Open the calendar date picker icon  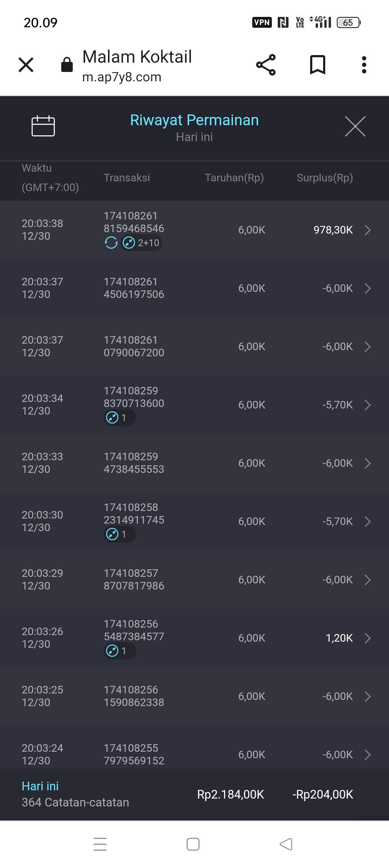pos(43,126)
